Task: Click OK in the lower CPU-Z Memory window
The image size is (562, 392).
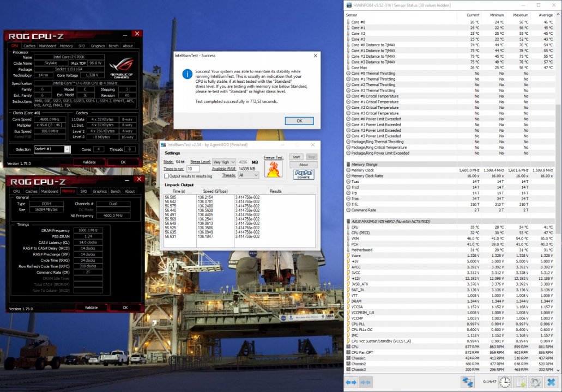Action: (125, 308)
